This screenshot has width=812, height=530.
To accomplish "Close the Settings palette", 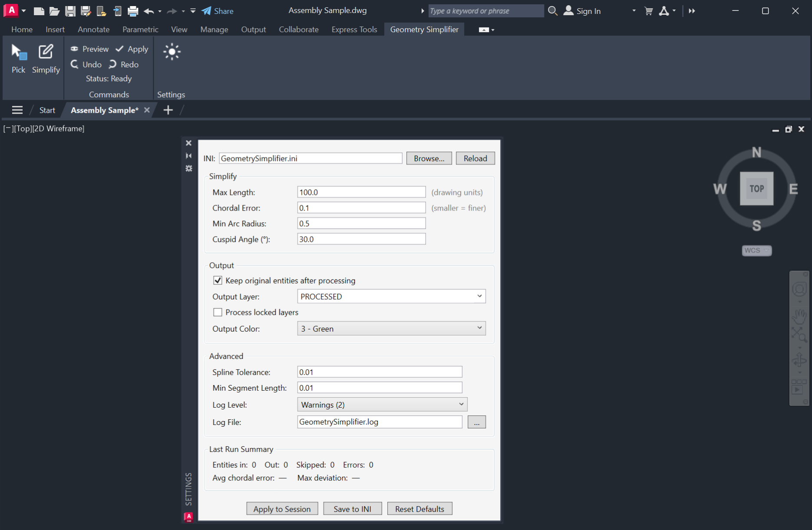I will click(188, 143).
